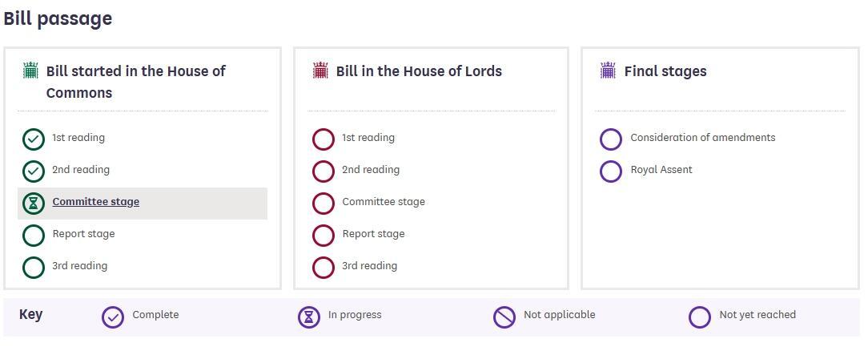868x347 pixels.
Task: Open the Committee stage link
Action: (96, 202)
